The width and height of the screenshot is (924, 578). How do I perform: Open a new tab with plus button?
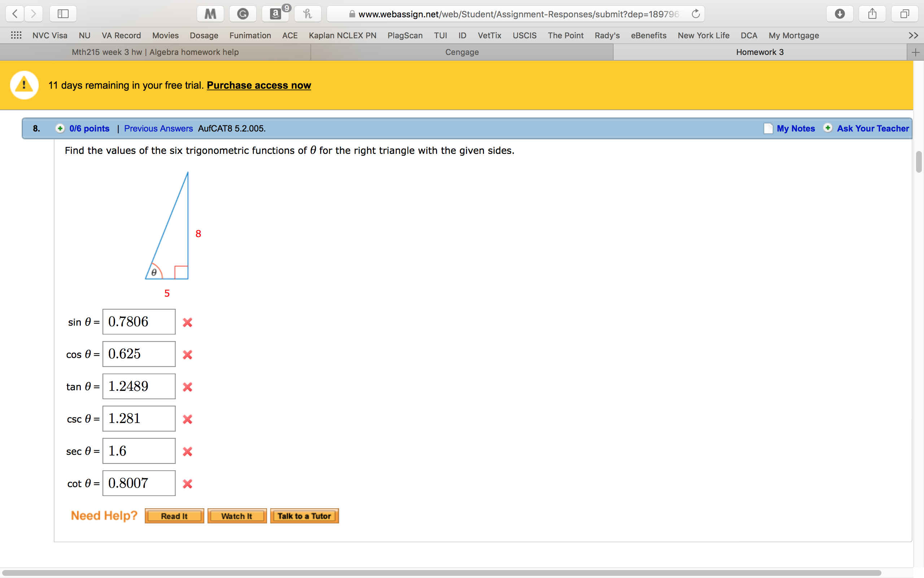click(x=915, y=52)
